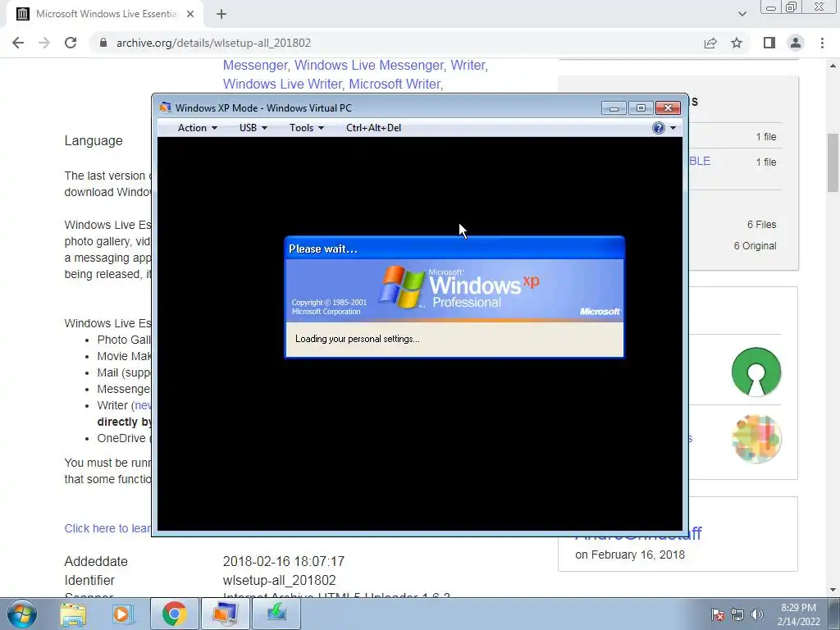Open the Tools menu in Virtual PC
Screen dimensions: 840x630
[x=307, y=128]
